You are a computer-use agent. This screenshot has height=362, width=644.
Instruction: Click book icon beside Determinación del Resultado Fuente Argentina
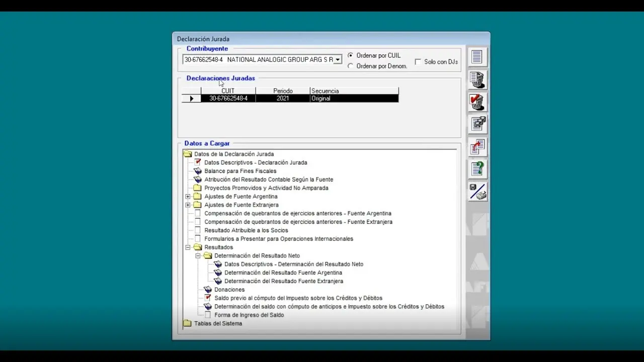(x=218, y=273)
